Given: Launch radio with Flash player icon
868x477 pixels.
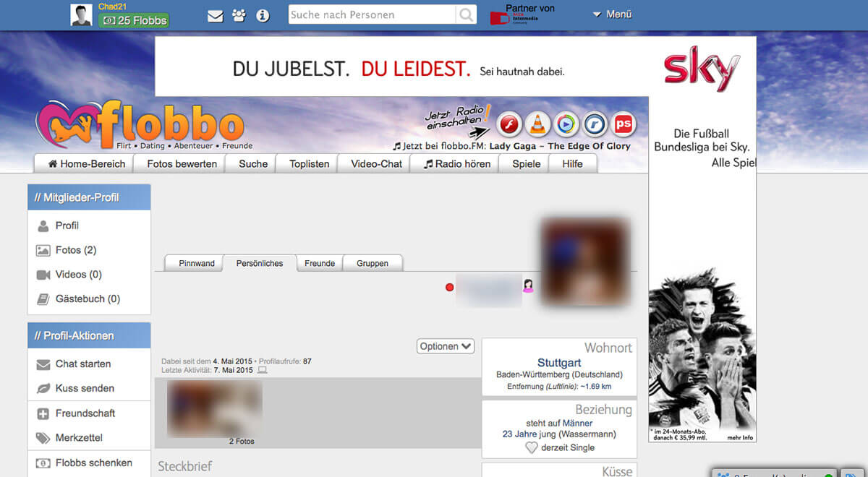Looking at the screenshot, I should tap(509, 125).
